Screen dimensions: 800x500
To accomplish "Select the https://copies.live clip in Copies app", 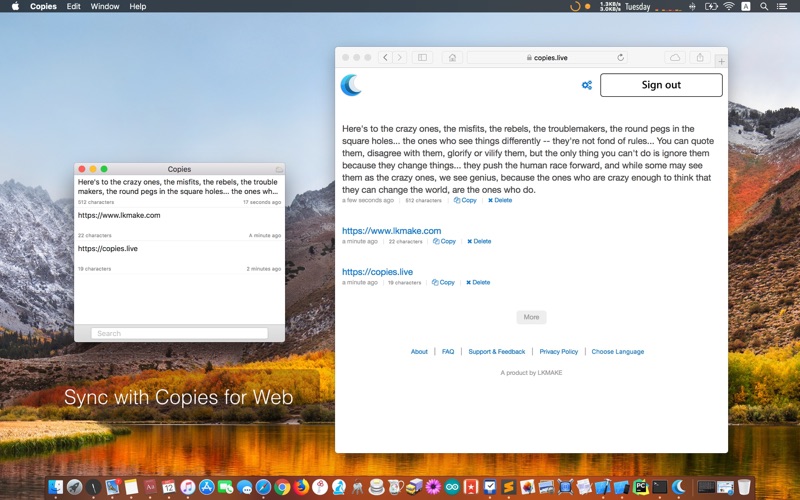I will point(179,258).
